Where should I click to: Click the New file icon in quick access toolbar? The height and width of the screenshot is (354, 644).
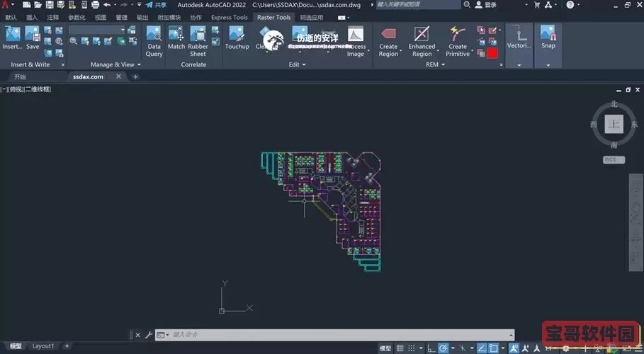(27, 5)
